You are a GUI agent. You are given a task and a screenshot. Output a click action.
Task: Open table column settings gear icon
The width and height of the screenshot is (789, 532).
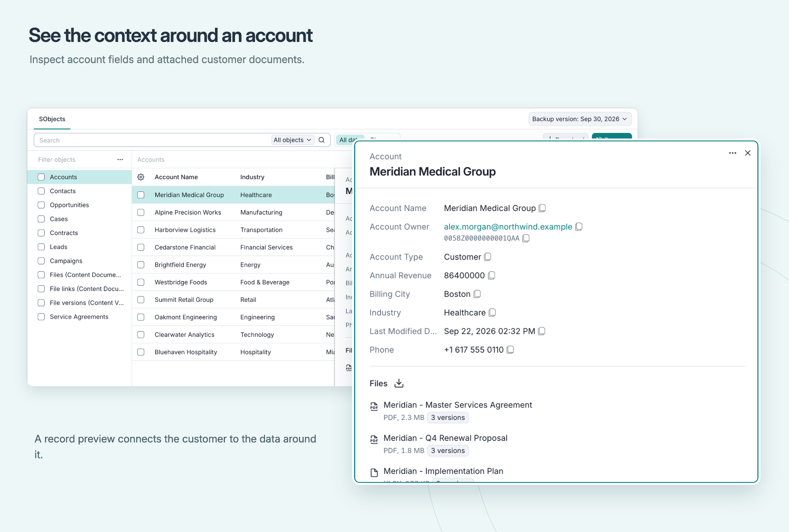[x=141, y=177]
